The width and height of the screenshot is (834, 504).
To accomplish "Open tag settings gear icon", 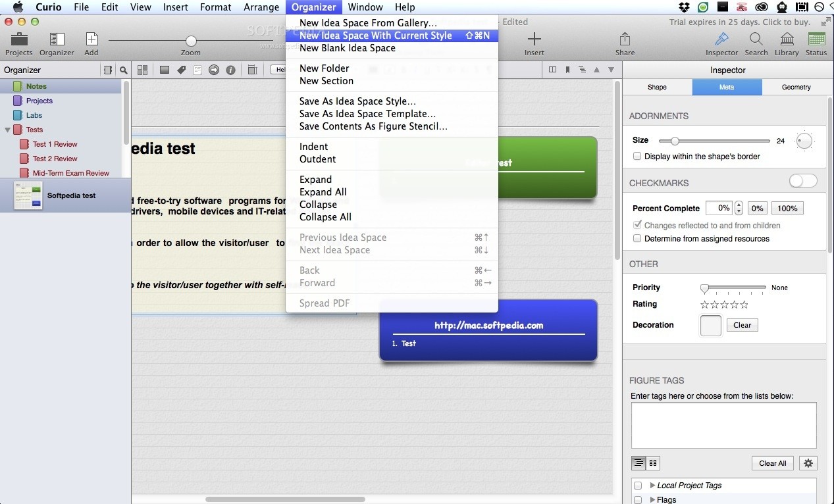I will 808,463.
